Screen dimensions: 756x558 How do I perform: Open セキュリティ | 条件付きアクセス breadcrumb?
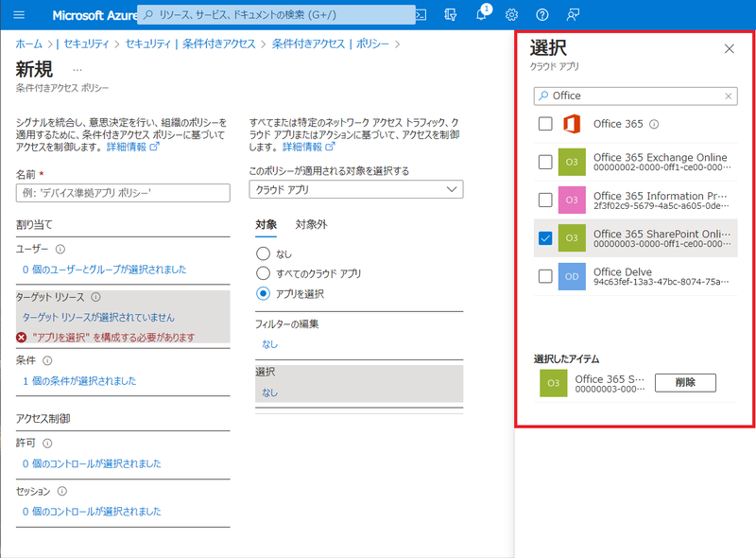[191, 44]
